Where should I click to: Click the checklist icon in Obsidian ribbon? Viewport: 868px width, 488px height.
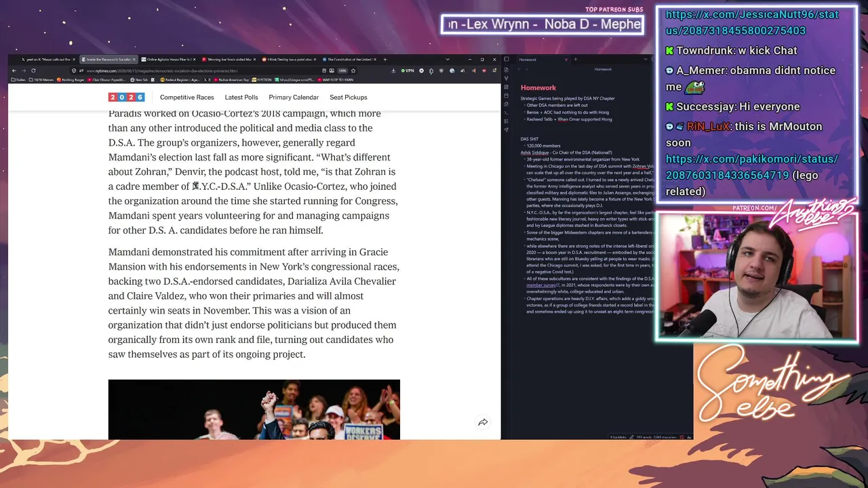point(506,121)
